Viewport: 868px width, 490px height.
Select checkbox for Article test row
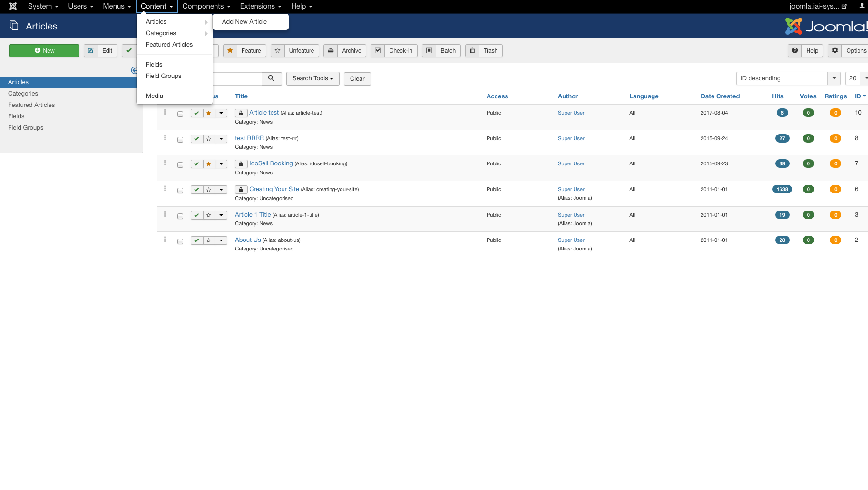180,114
